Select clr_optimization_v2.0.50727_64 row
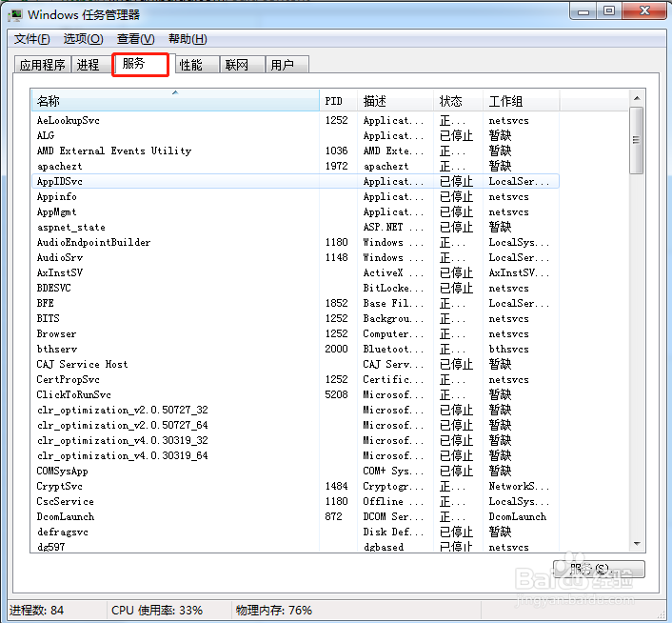This screenshot has width=672, height=623. [x=295, y=426]
